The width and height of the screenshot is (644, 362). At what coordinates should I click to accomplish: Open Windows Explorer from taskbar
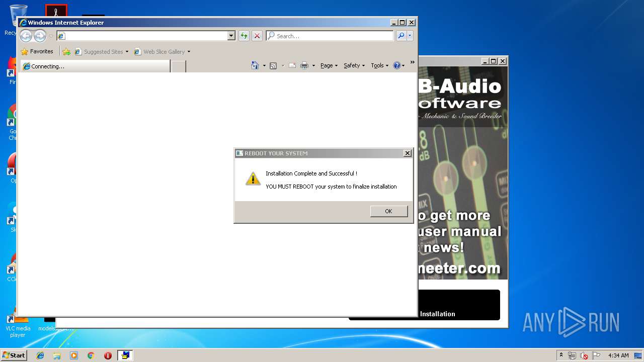coord(57,355)
